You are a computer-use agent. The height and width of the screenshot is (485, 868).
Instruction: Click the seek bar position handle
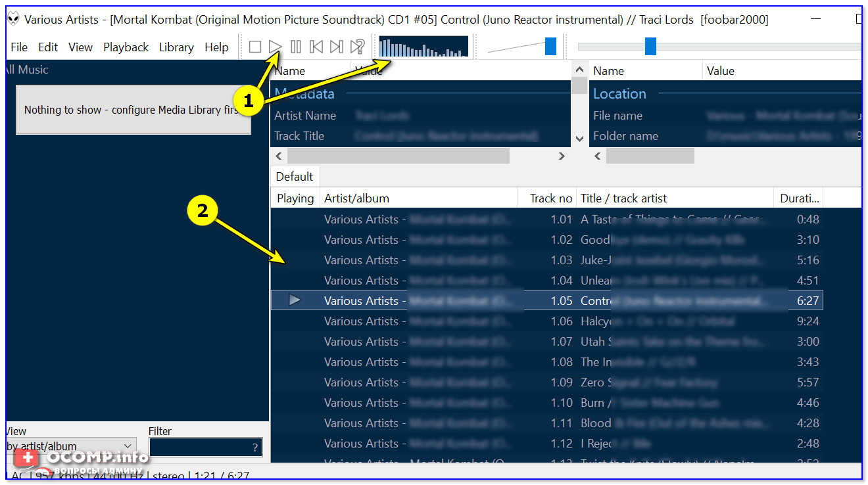point(650,46)
